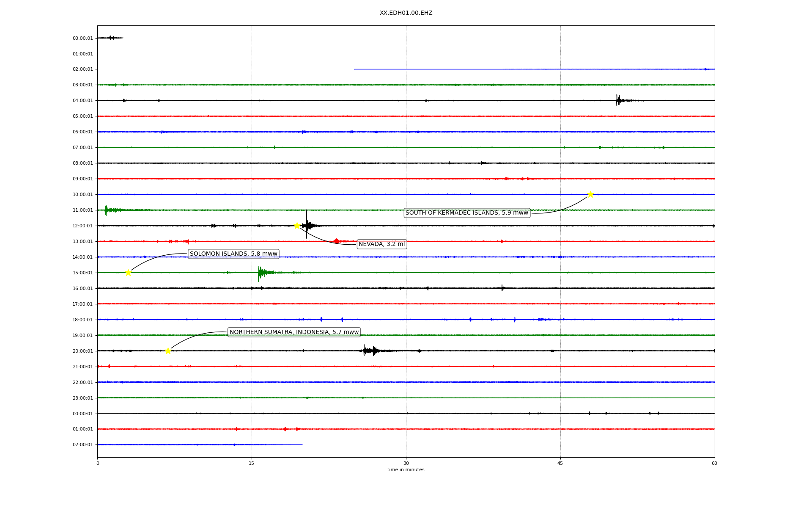
Task: Click the yellow star on the 12:00:01 trace
Action: point(297,226)
